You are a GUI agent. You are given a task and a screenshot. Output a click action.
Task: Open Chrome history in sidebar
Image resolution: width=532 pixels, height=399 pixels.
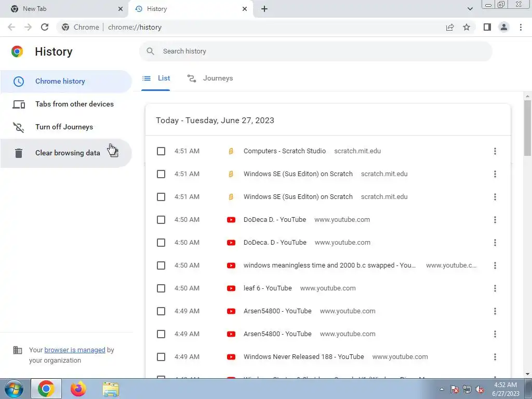66,82
